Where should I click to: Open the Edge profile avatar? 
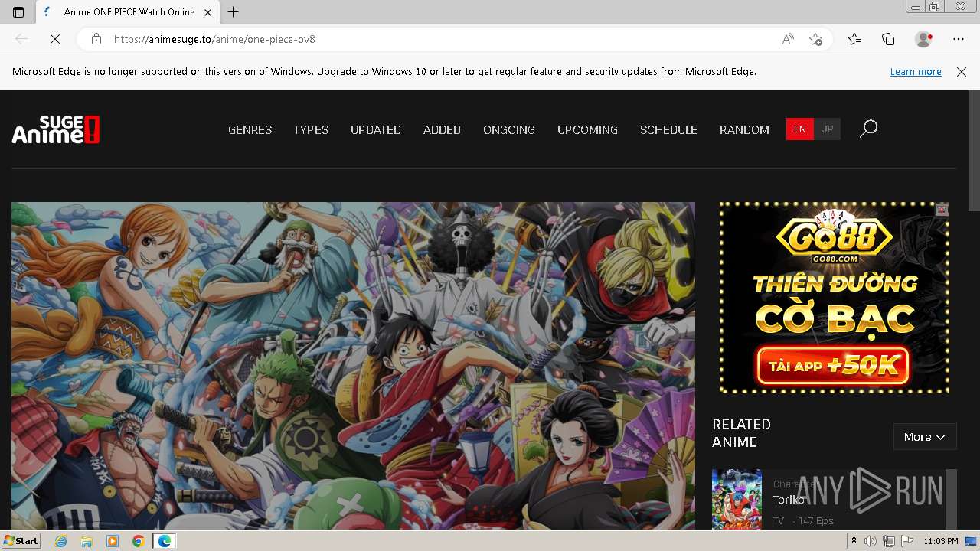tap(924, 39)
